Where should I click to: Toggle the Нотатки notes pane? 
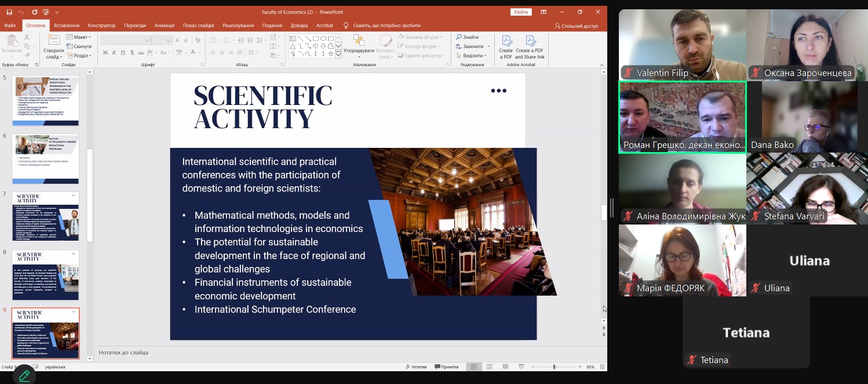click(416, 367)
